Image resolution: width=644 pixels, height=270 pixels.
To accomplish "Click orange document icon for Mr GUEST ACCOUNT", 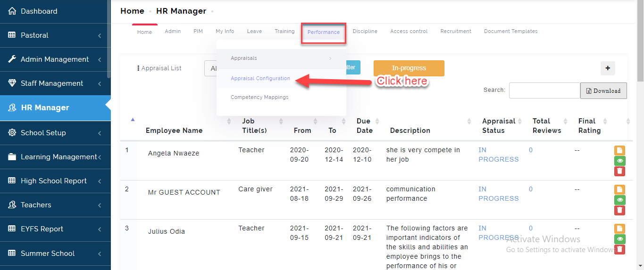I will [x=620, y=189].
